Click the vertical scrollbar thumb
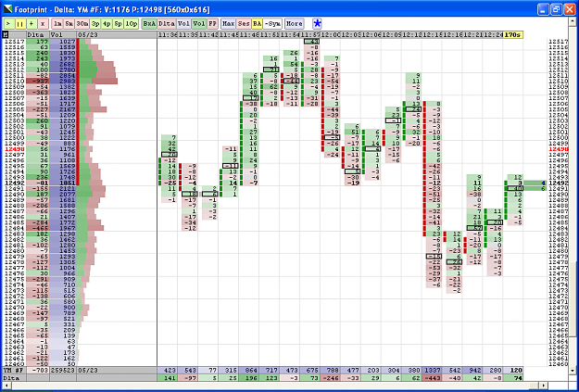The height and width of the screenshot is (392, 579). coord(573,300)
